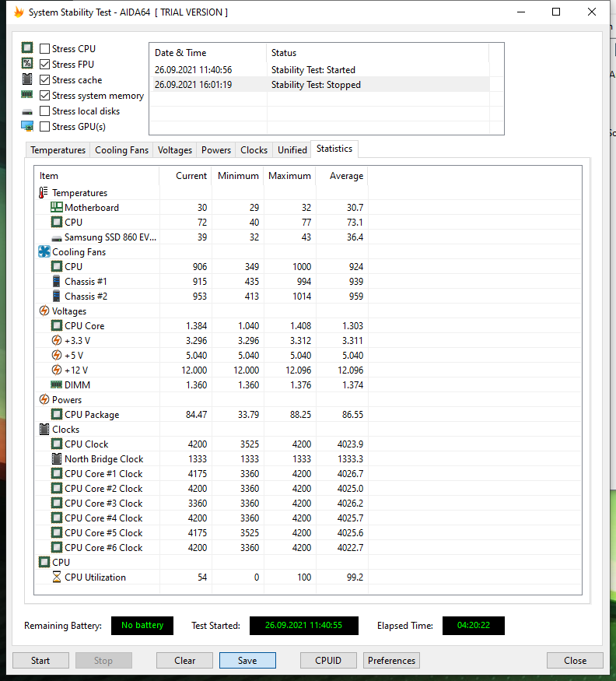Click the Stress local disks drive icon
Viewport: 616px width, 681px height.
pyautogui.click(x=27, y=111)
